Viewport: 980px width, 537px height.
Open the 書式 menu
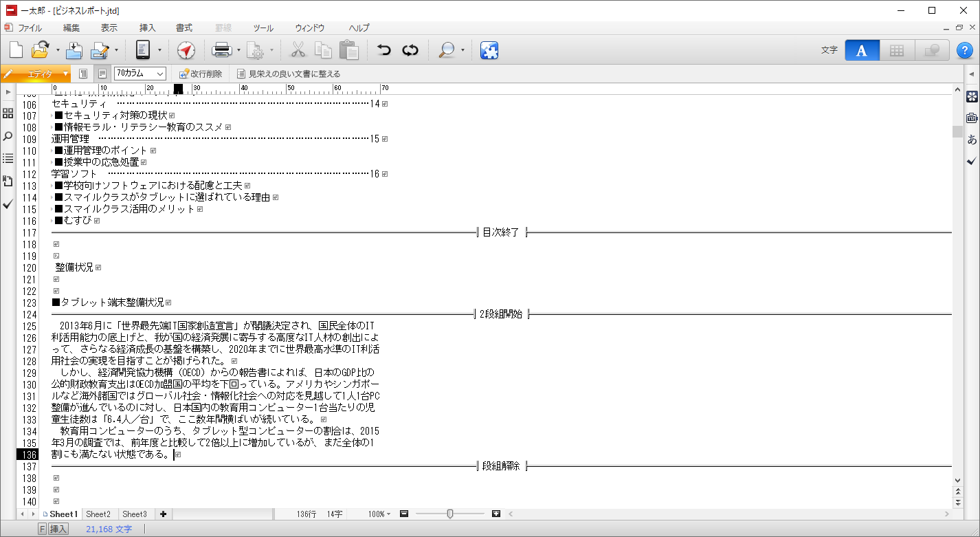pos(184,28)
